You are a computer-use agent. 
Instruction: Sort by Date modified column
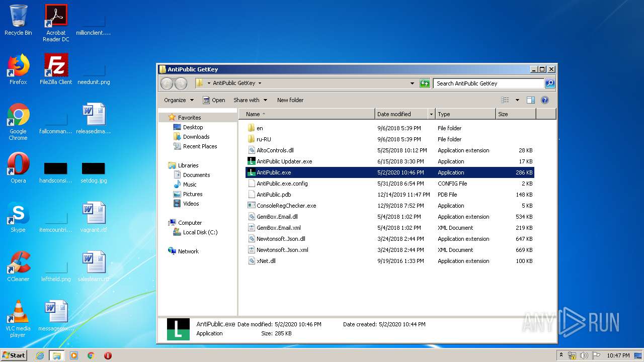pyautogui.click(x=401, y=114)
